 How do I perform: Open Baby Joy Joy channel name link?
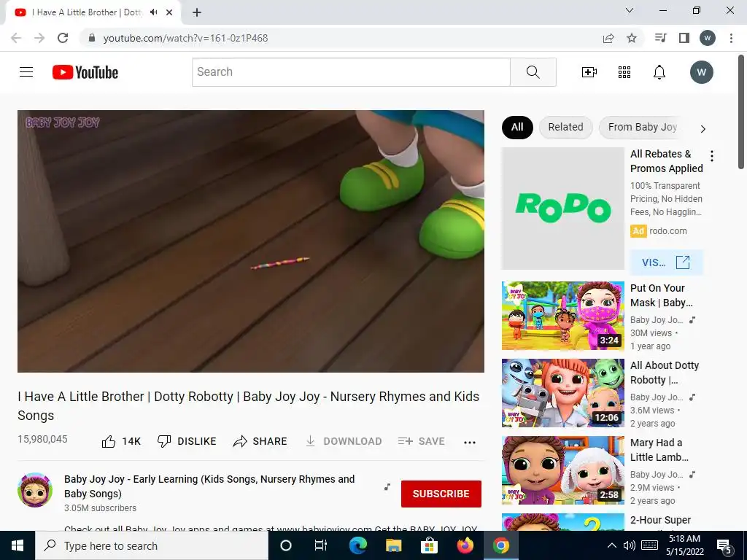(x=209, y=486)
